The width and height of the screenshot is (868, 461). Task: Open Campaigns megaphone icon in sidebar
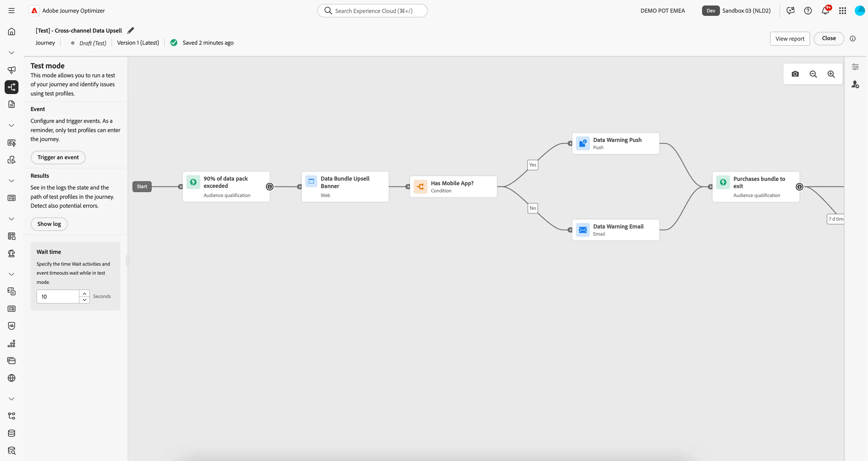click(12, 70)
